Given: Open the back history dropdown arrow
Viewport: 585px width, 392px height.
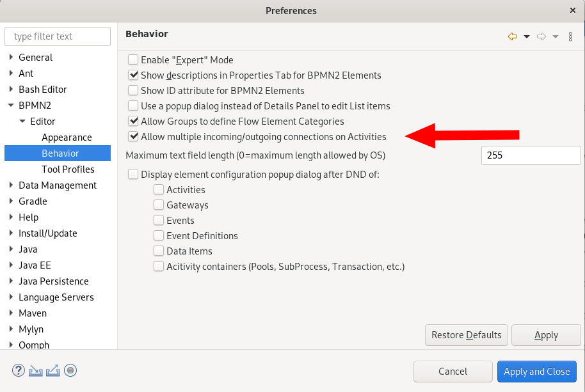Looking at the screenshot, I should click(x=526, y=36).
